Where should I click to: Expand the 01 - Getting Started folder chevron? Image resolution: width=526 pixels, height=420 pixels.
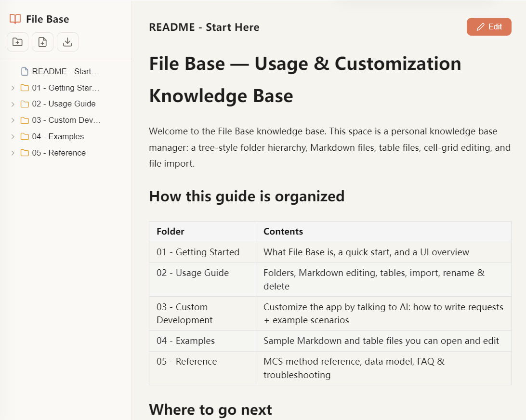tap(13, 88)
